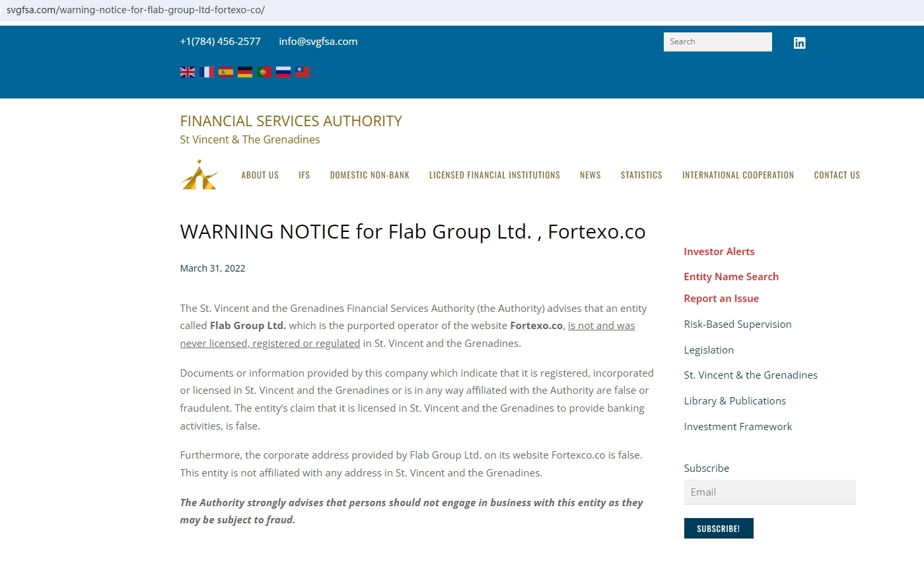The height and width of the screenshot is (561, 924).
Task: Open Licensed Financial Institutions menu
Action: (494, 175)
